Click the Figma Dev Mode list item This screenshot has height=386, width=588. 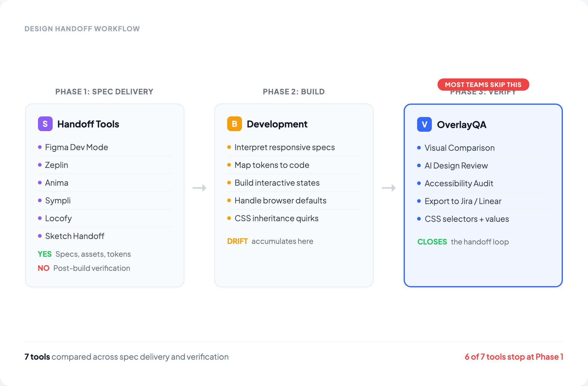[104, 147]
